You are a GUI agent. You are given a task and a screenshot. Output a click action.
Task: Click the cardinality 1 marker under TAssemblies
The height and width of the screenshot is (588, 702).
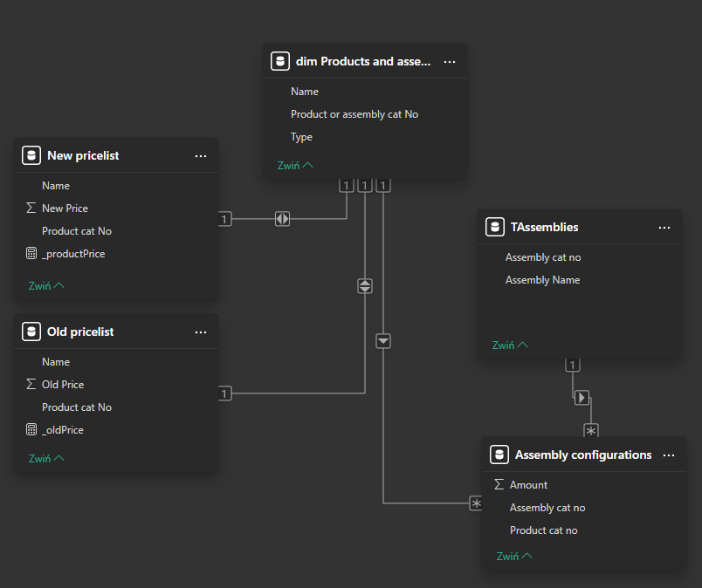pyautogui.click(x=573, y=365)
